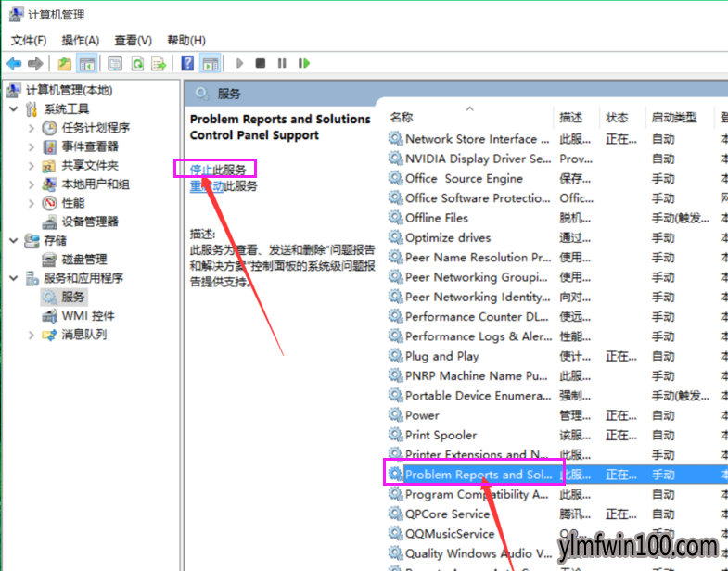The image size is (728, 571).
Task: Open the Help question mark icon
Action: point(187,63)
